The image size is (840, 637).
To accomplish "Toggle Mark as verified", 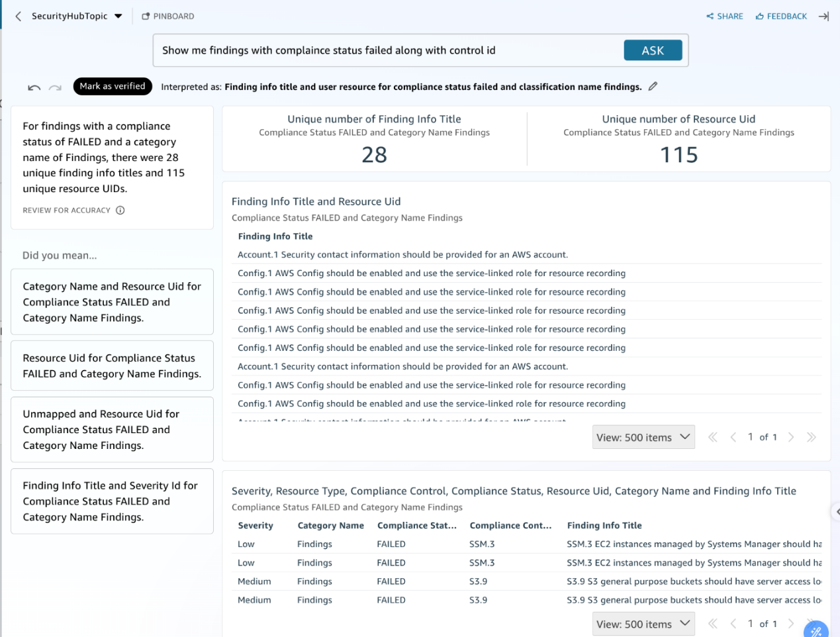I will pyautogui.click(x=113, y=86).
